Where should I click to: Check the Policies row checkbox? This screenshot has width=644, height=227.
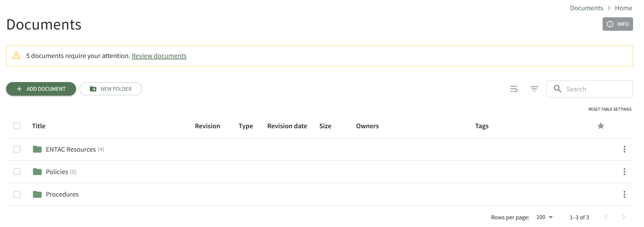coord(17,172)
